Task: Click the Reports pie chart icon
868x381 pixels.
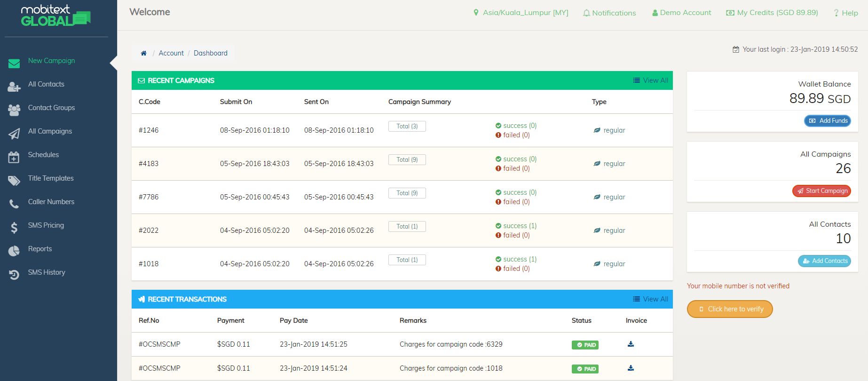Action: coord(14,251)
